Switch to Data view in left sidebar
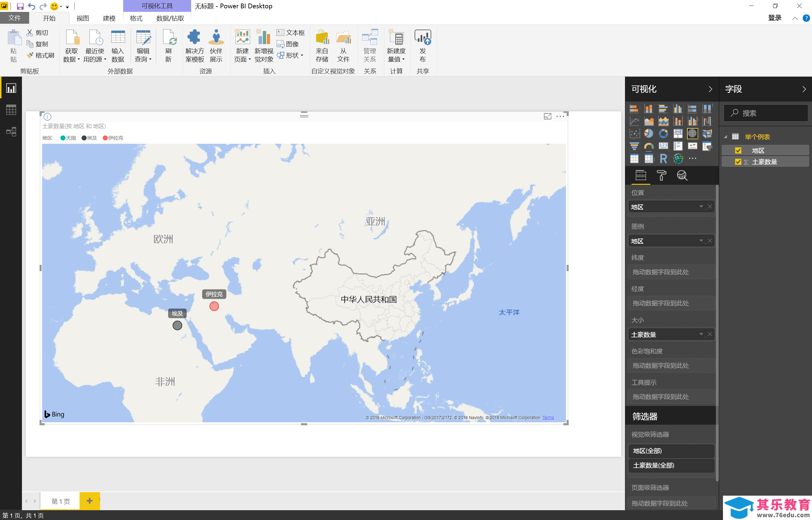This screenshot has height=520, width=812. (x=11, y=110)
